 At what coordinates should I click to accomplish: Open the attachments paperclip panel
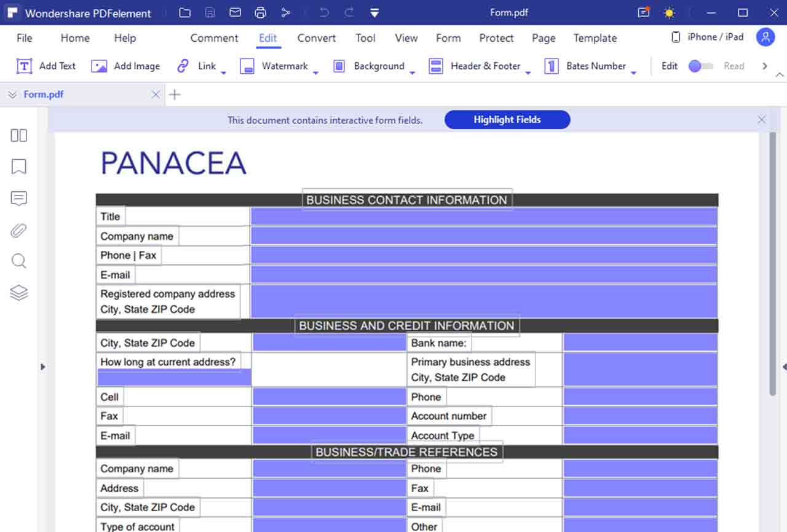19,230
